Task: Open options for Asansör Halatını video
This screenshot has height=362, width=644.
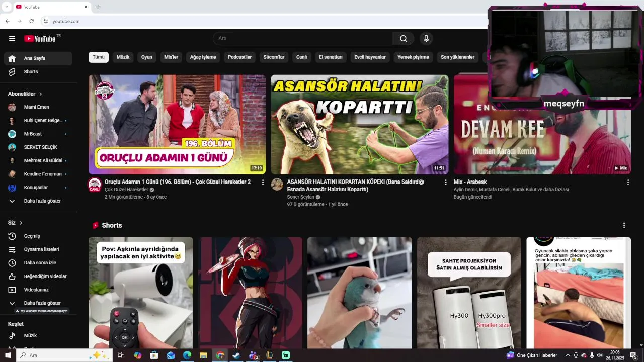Action: (x=445, y=182)
